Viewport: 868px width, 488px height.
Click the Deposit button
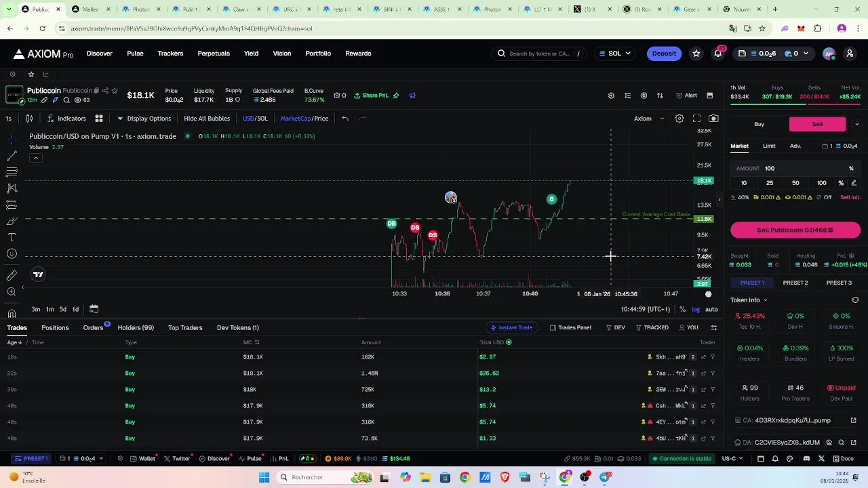[664, 54]
